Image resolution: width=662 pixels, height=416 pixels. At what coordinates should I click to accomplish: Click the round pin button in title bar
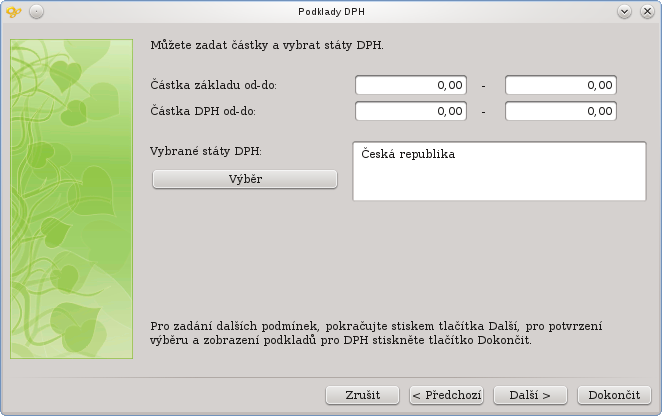click(36, 11)
